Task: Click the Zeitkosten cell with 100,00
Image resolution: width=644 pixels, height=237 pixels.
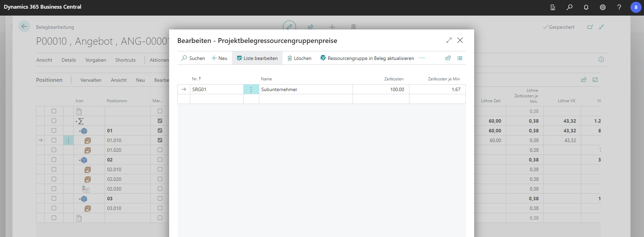Action: pos(381,89)
